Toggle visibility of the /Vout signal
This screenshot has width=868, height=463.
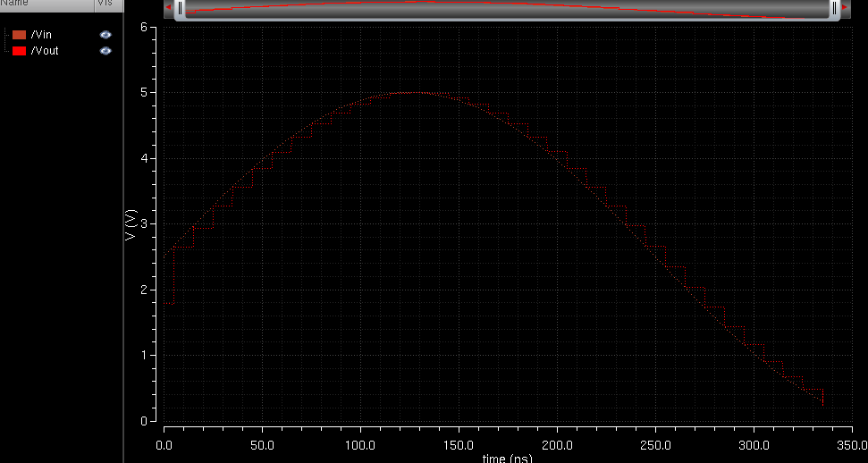(x=105, y=51)
